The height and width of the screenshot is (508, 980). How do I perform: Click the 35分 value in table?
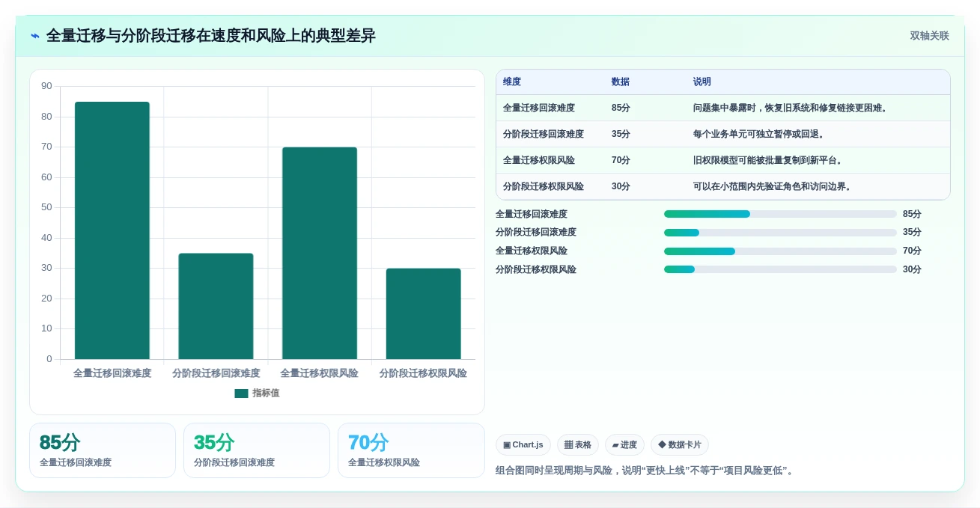(x=621, y=134)
